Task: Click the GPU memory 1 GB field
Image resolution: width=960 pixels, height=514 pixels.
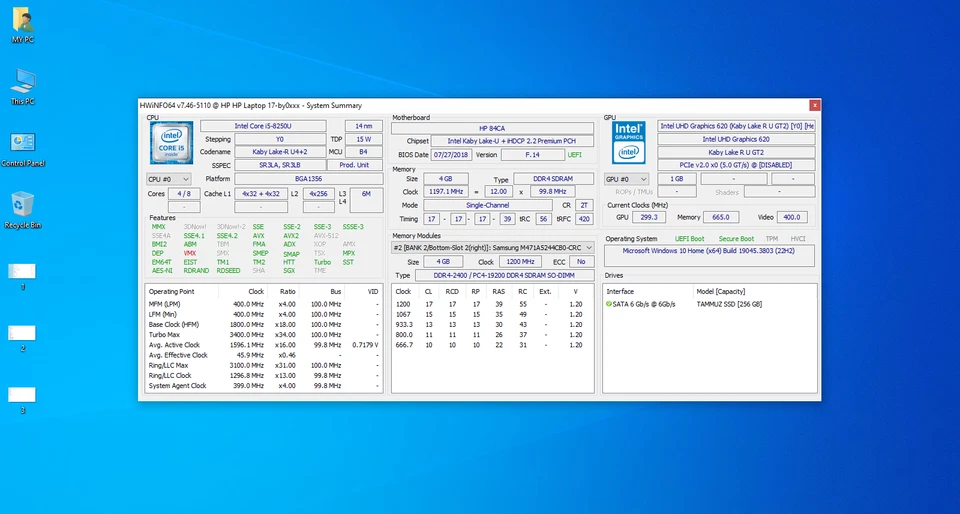Action: pyautogui.click(x=677, y=179)
